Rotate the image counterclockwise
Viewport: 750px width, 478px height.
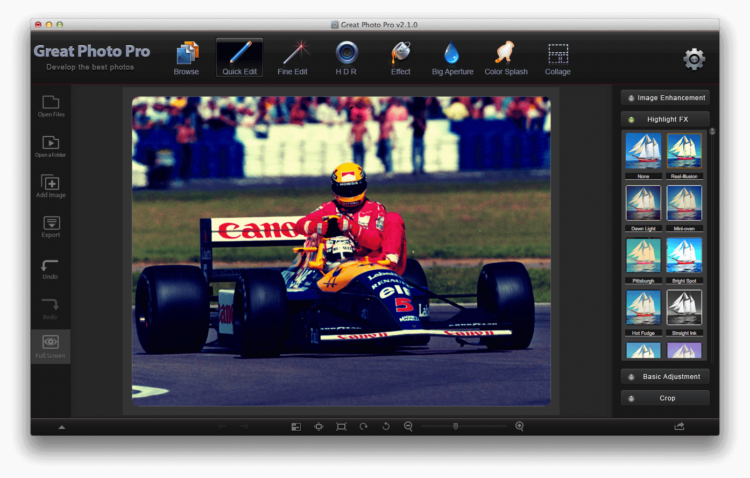click(x=386, y=426)
